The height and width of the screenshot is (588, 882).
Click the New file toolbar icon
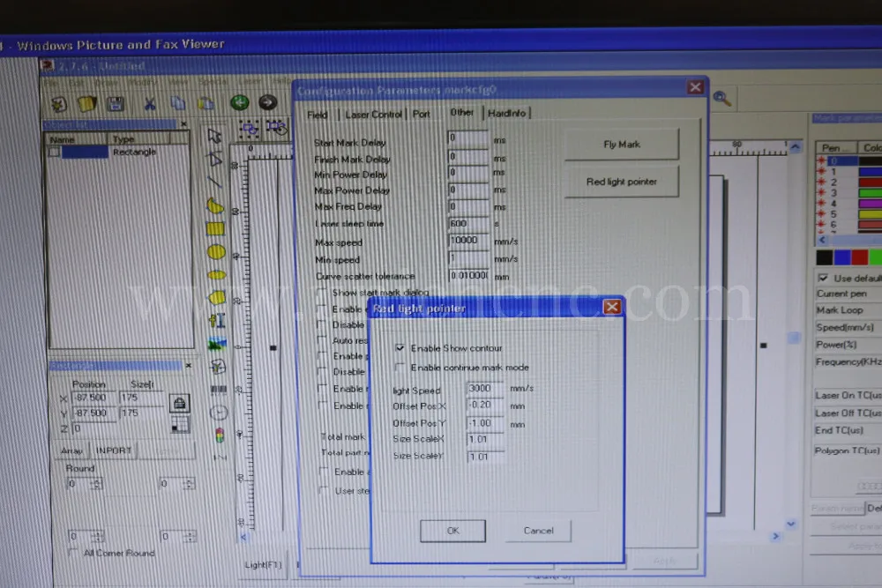click(59, 105)
